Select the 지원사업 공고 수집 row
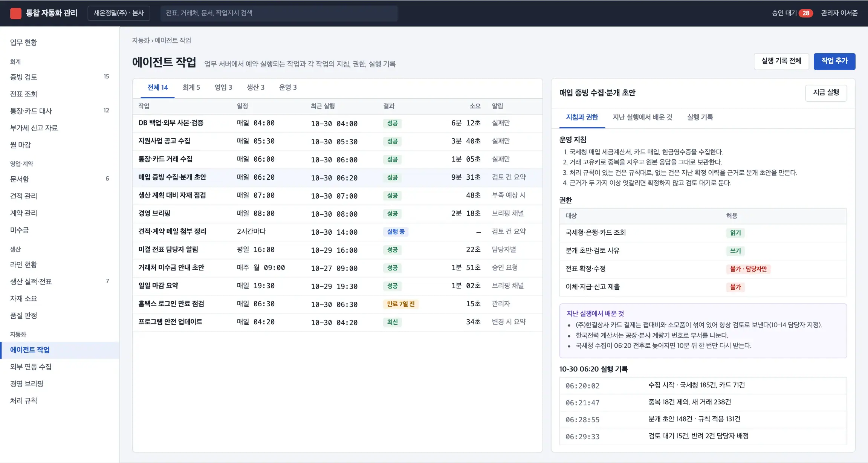Image resolution: width=868 pixels, height=463 pixels. click(337, 141)
